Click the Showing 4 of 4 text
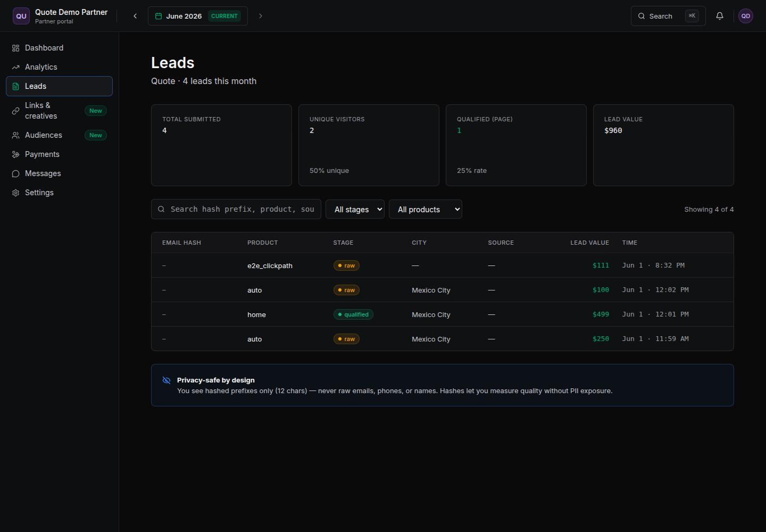The image size is (766, 532). coord(709,209)
